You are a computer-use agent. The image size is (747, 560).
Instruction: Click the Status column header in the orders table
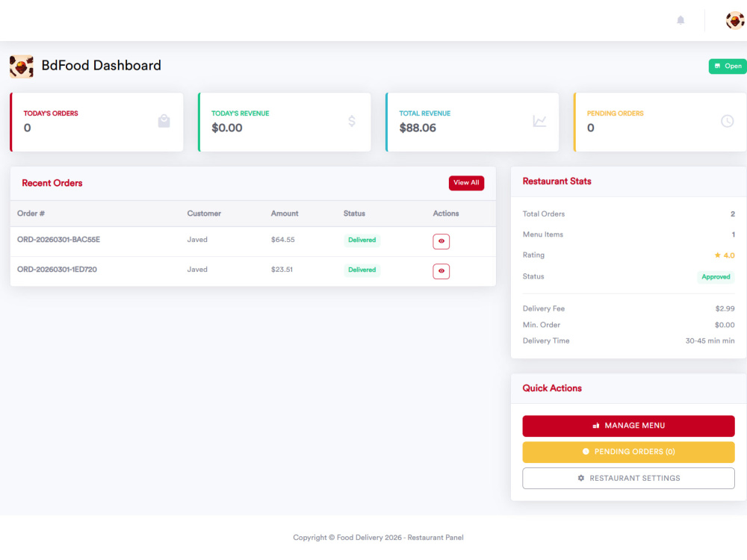(354, 214)
